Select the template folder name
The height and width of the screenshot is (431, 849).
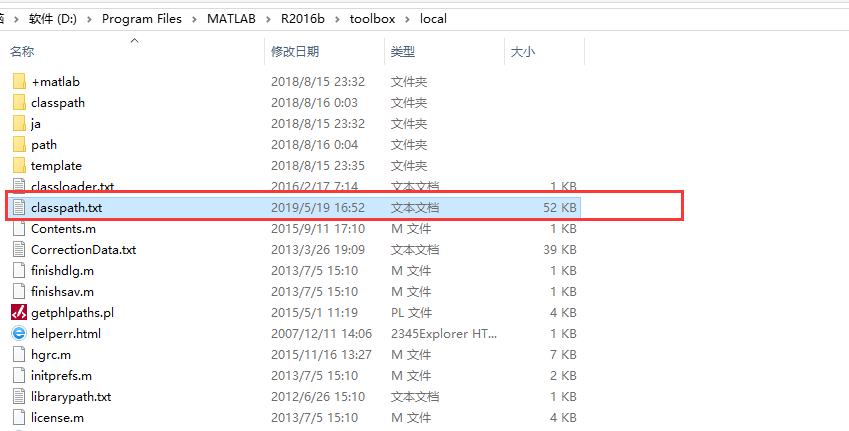[56, 166]
